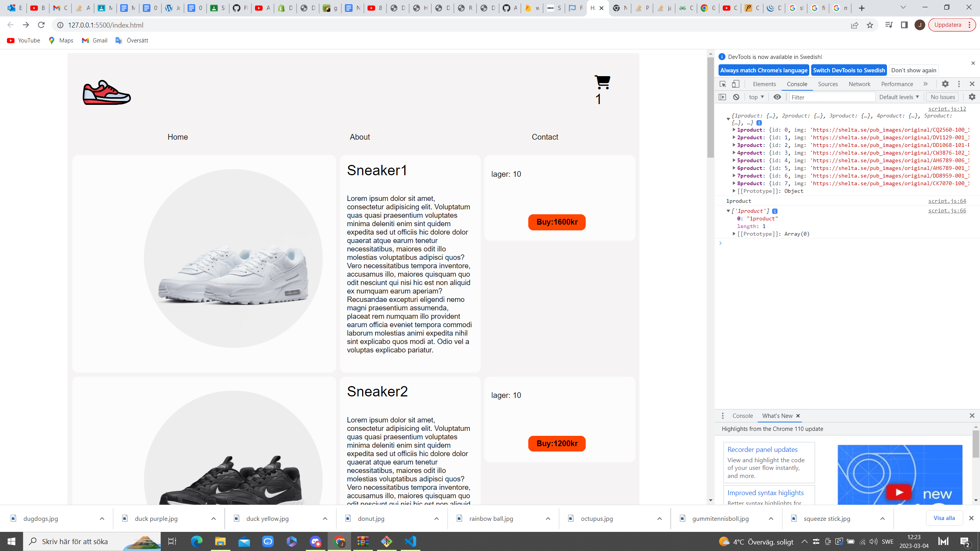980x551 pixels.
Task: Collapse the ['1product'] array entry
Action: point(728,211)
